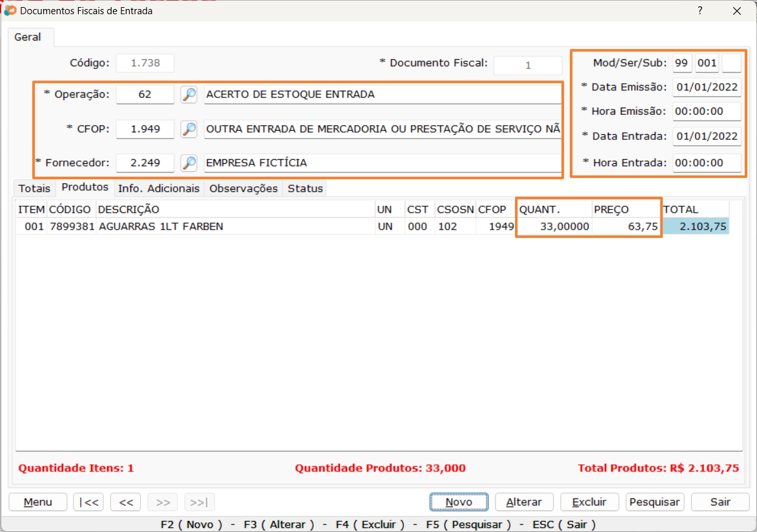Screen dimensions: 757x532
Task: Click the Excluir button
Action: (x=589, y=502)
